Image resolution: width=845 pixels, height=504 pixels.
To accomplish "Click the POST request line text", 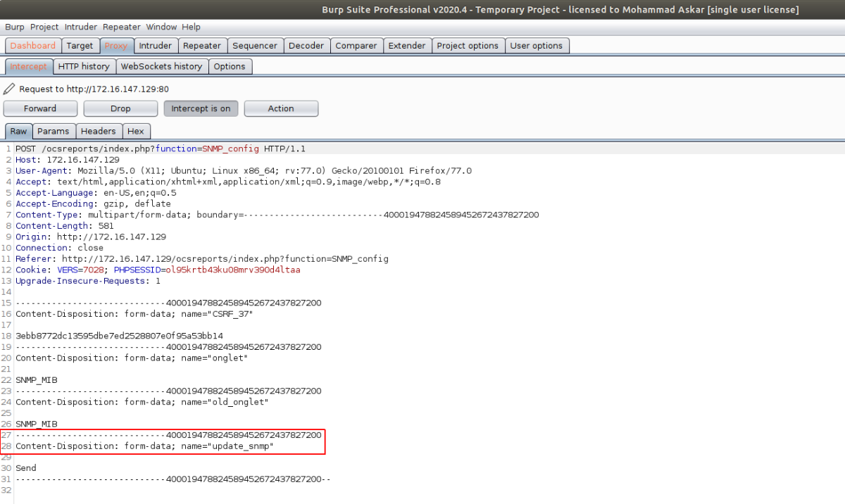I will tap(161, 149).
